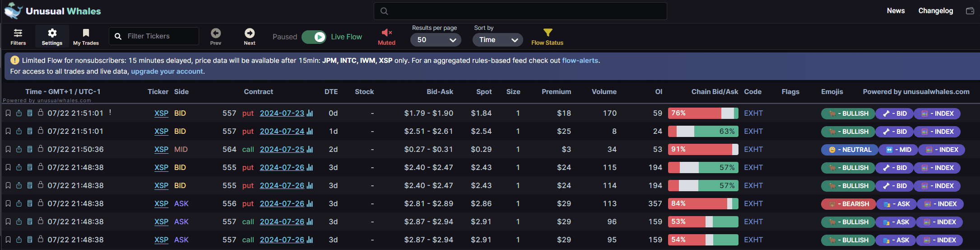Click the 07/22 21:50:36 timestamp
Viewport: 980px width, 250px height.
point(75,149)
